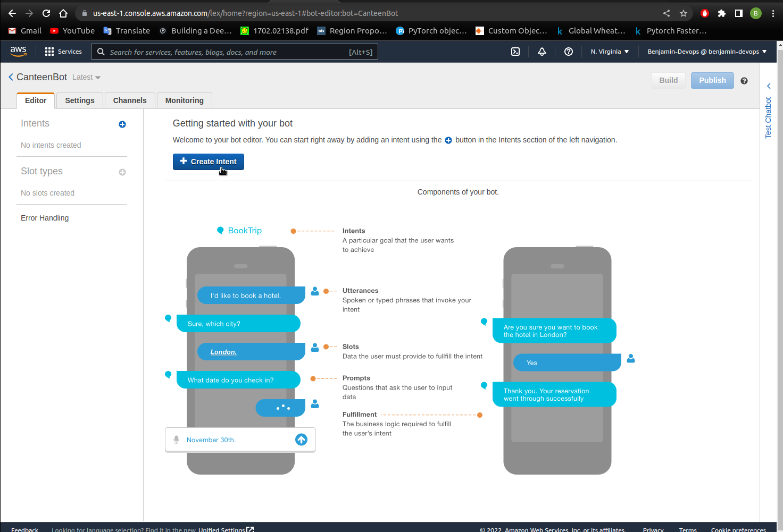Open the browser extensions puzzle icon
This screenshot has height=532, width=783.
(722, 13)
